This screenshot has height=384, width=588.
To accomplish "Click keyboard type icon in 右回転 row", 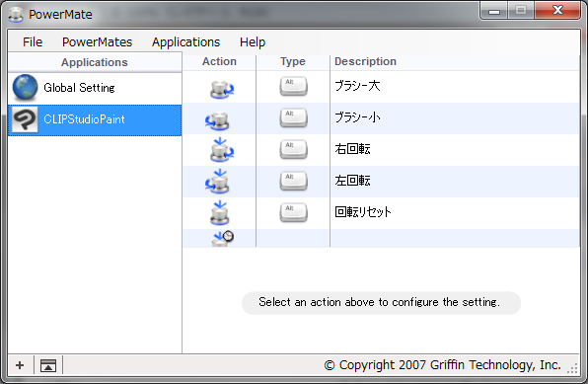I will pos(293,149).
